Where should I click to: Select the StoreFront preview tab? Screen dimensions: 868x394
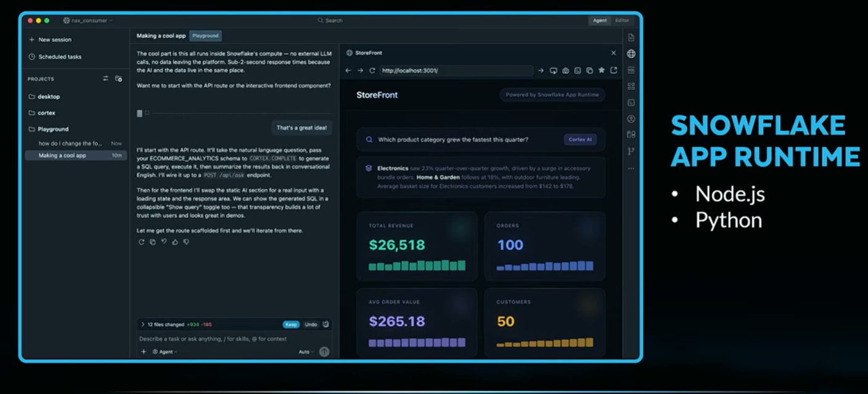point(364,53)
